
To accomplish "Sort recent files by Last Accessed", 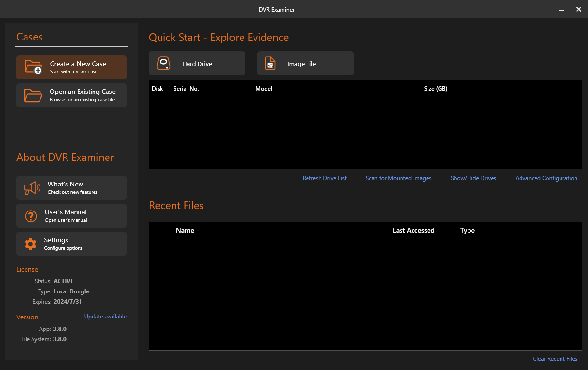I will pos(413,231).
